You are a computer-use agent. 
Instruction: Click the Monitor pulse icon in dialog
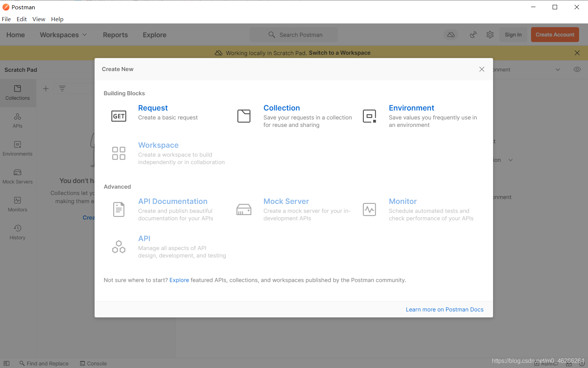pos(369,209)
